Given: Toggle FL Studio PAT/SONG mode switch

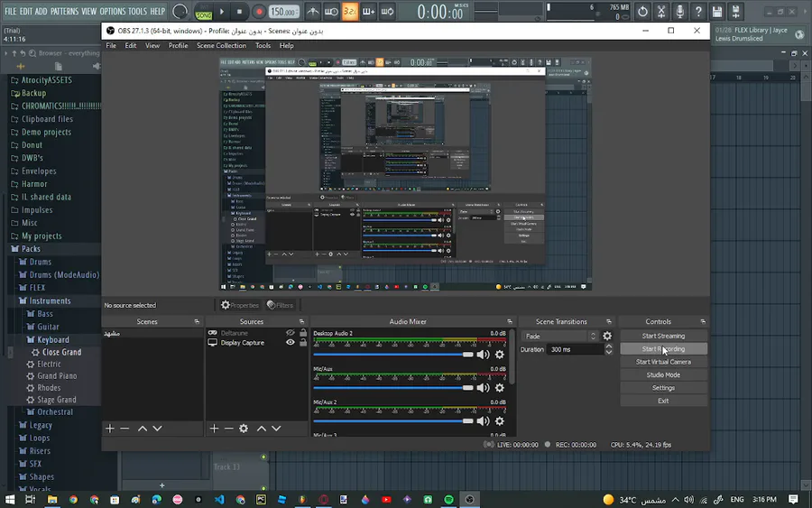Looking at the screenshot, I should point(204,12).
